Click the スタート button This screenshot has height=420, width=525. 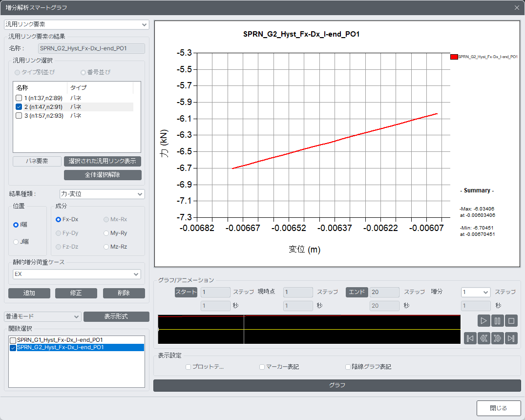pyautogui.click(x=186, y=292)
